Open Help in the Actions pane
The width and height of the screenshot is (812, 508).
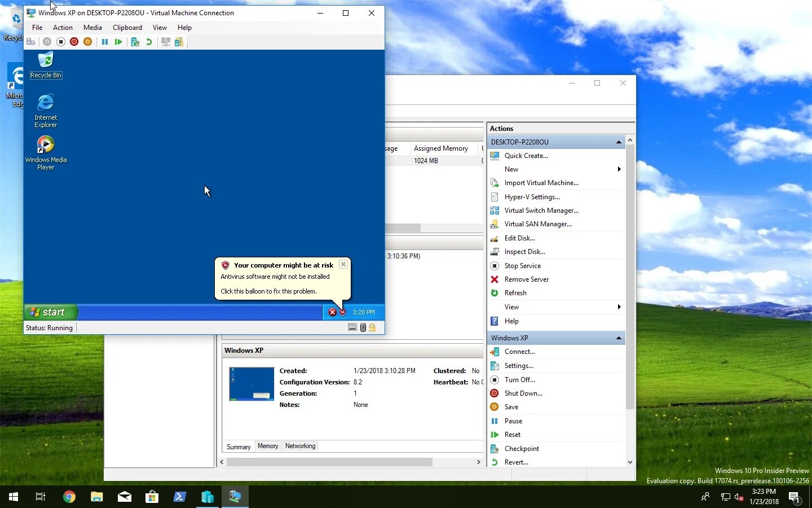pos(511,321)
